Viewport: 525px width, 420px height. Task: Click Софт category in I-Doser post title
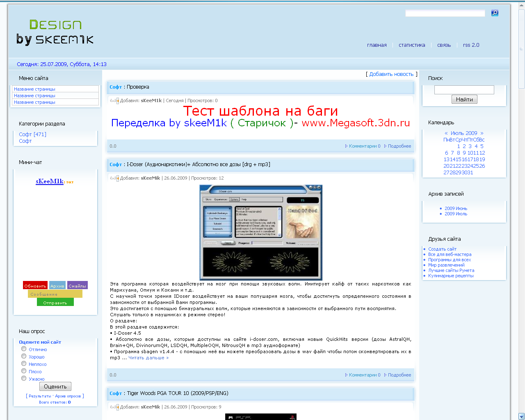(116, 164)
